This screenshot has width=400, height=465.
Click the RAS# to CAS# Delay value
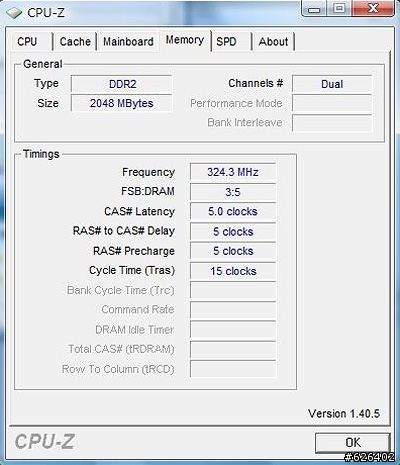point(233,232)
